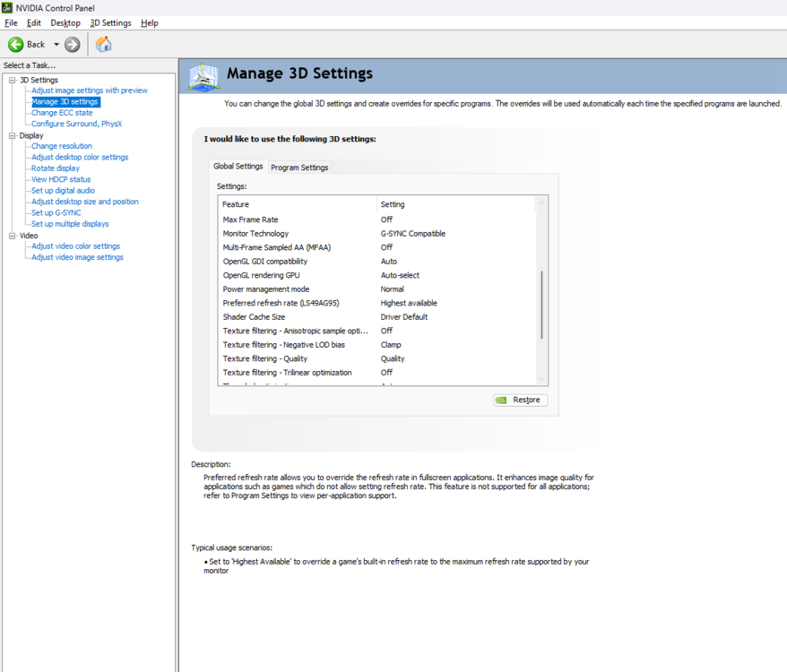Screen dimensions: 787x672
Task: Open the Desktop menu
Action: point(65,23)
